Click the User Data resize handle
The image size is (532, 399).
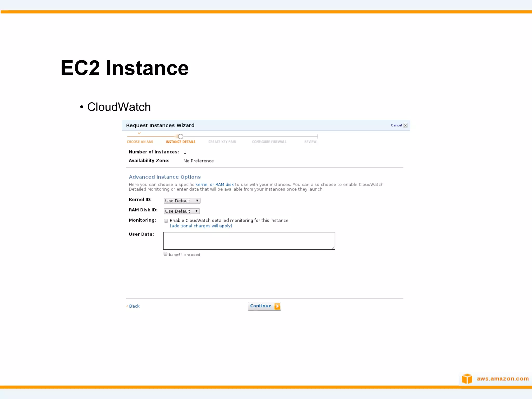(333, 248)
